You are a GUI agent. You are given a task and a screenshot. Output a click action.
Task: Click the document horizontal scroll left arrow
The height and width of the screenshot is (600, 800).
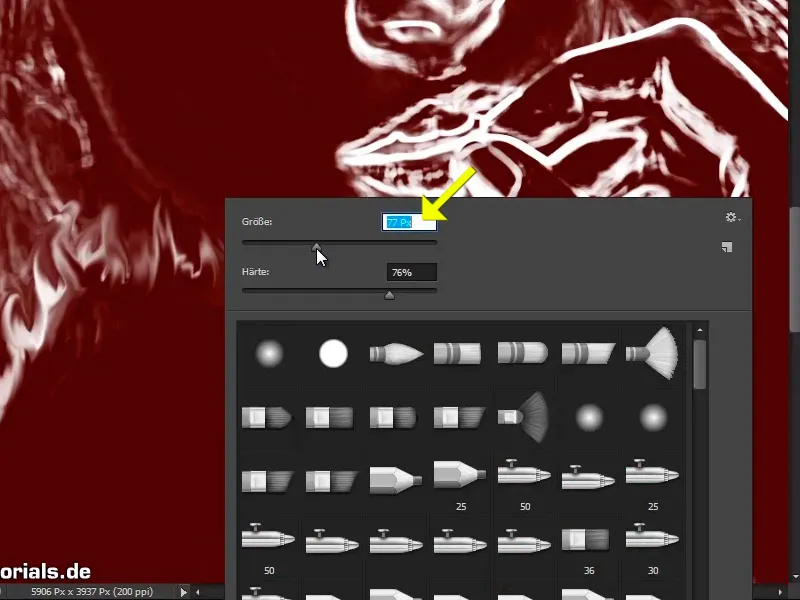(198, 592)
